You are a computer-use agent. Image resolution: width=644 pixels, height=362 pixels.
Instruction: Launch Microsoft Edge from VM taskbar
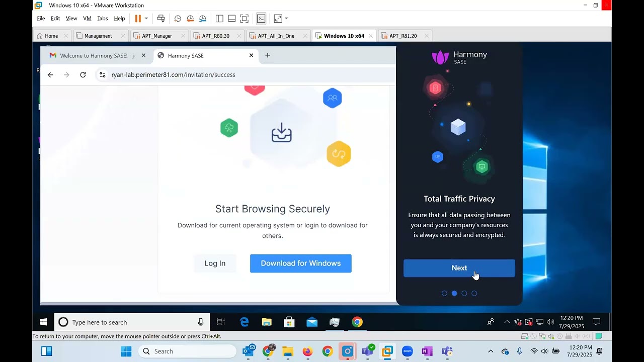coord(245,322)
